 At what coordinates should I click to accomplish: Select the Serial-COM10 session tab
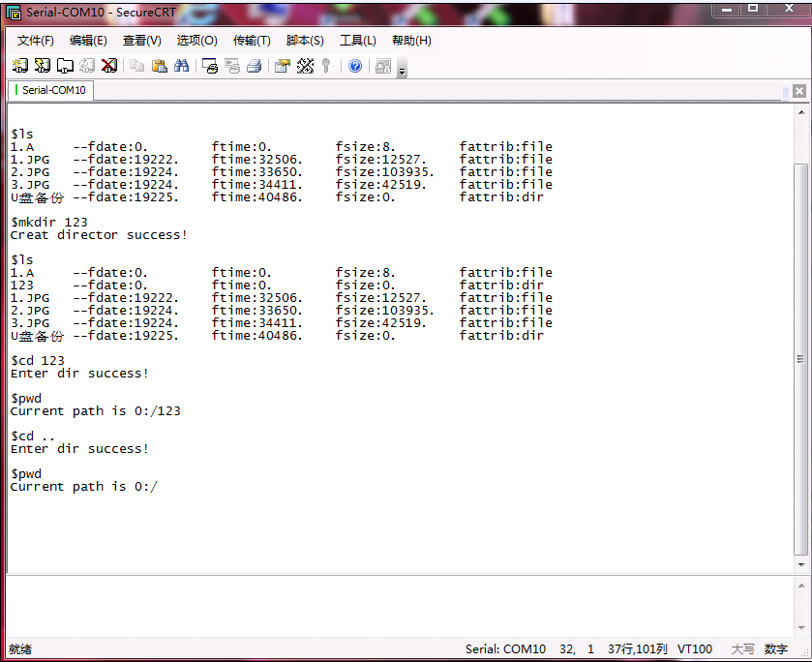(50, 90)
